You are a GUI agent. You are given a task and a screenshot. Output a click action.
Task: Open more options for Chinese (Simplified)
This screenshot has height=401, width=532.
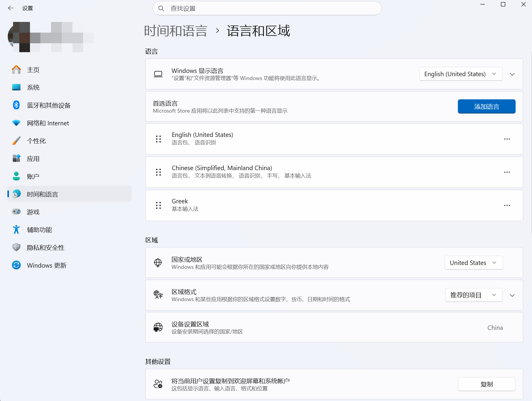[x=507, y=172]
